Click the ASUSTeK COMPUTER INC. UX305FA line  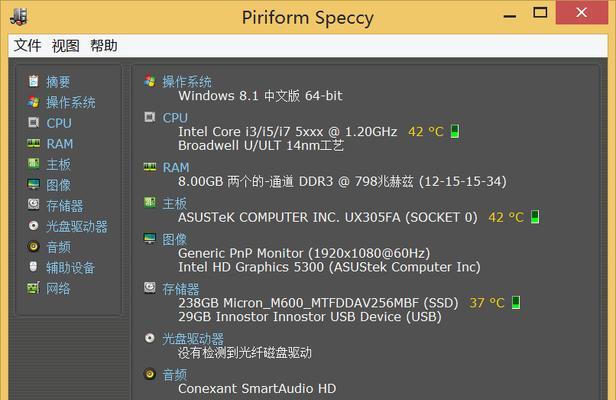[x=328, y=217]
